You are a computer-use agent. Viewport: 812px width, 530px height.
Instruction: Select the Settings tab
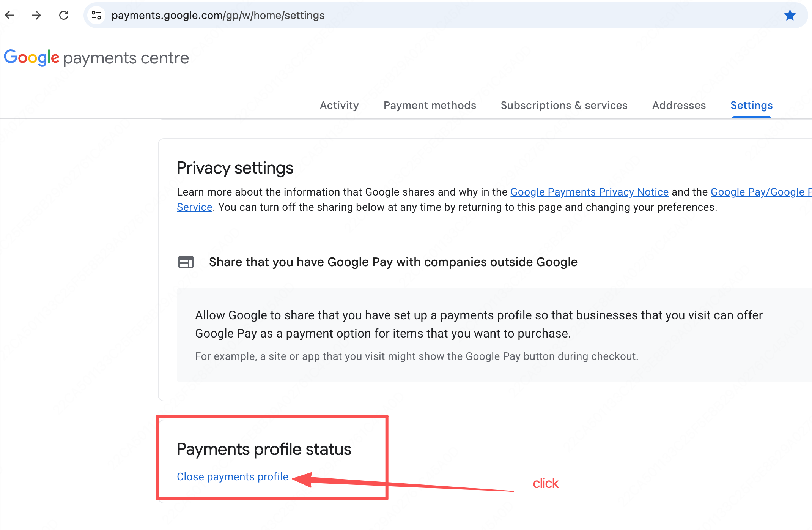[x=751, y=105]
